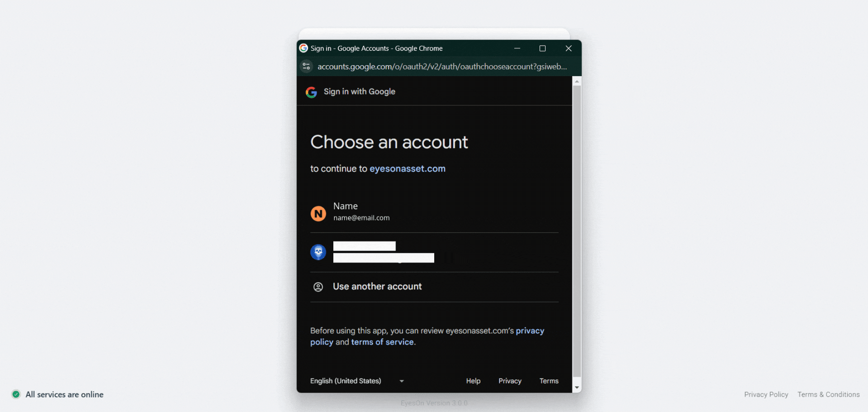Click All services are online status text
The image size is (868, 412).
point(64,394)
